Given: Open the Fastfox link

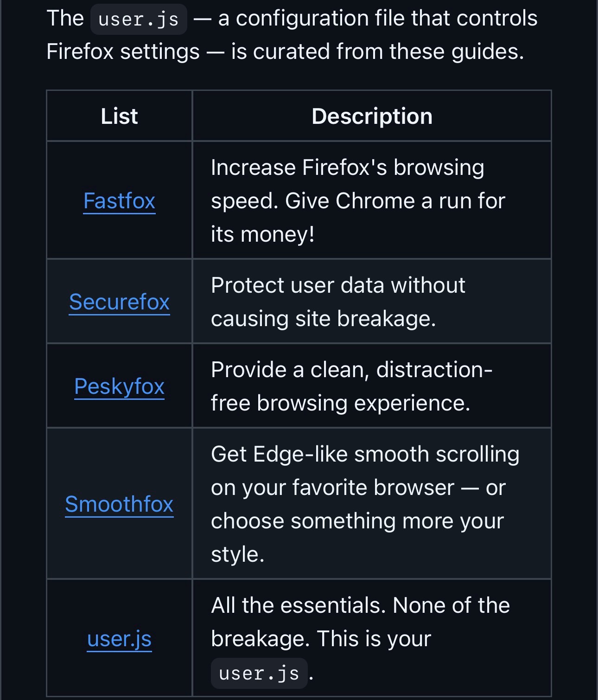Looking at the screenshot, I should pos(119,201).
